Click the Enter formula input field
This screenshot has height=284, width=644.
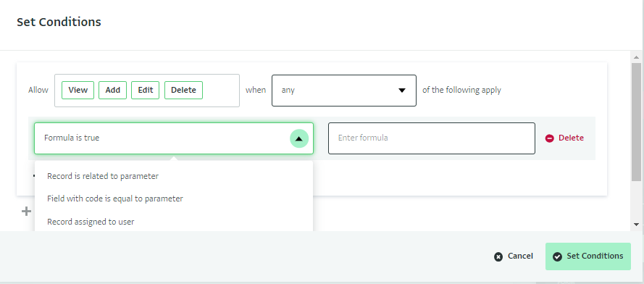click(x=432, y=138)
